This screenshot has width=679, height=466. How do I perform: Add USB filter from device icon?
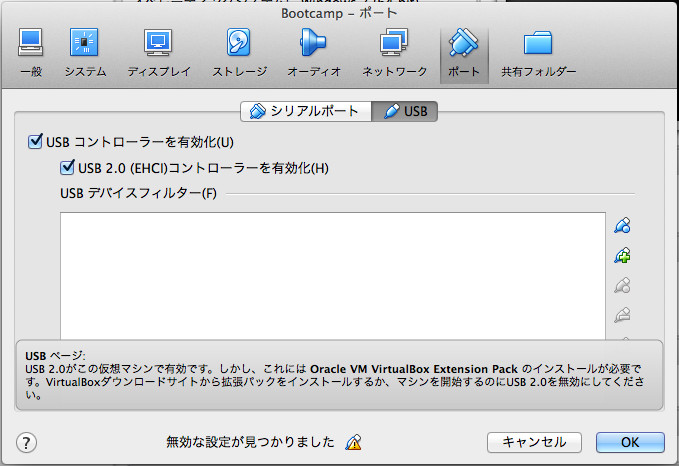tap(622, 256)
